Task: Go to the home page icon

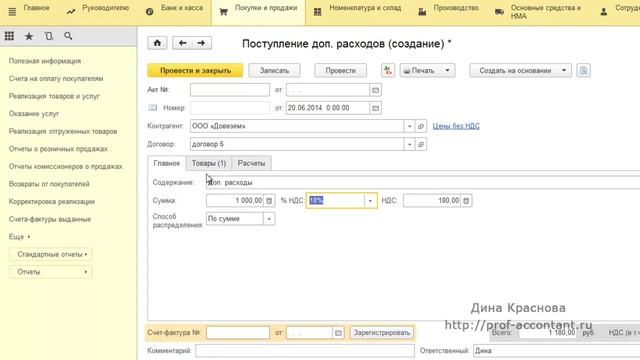Action: click(x=157, y=43)
